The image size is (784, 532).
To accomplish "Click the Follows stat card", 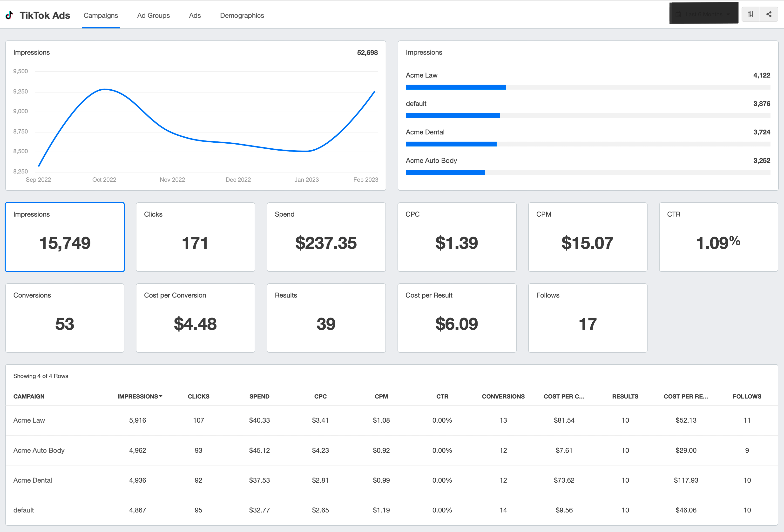I will (587, 318).
